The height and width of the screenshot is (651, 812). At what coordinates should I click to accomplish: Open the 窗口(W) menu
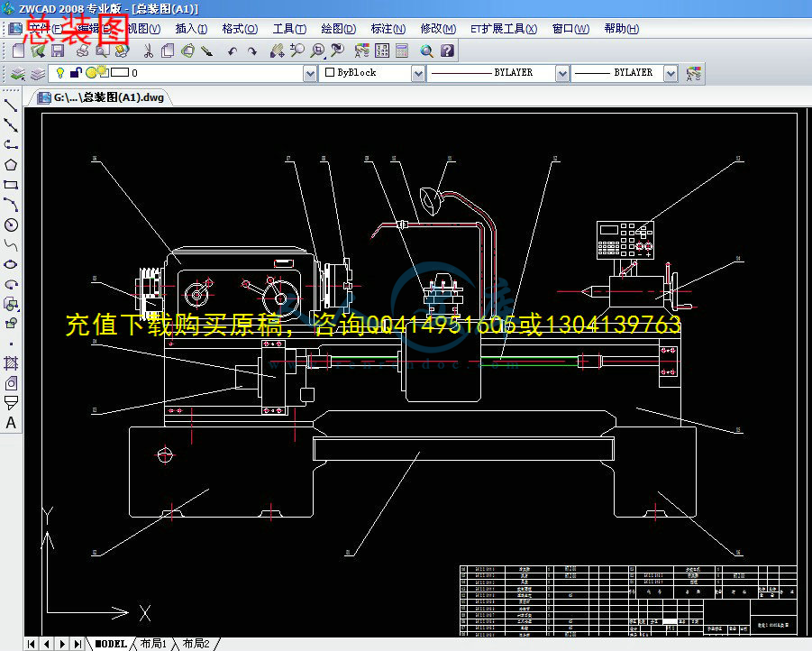[570, 29]
